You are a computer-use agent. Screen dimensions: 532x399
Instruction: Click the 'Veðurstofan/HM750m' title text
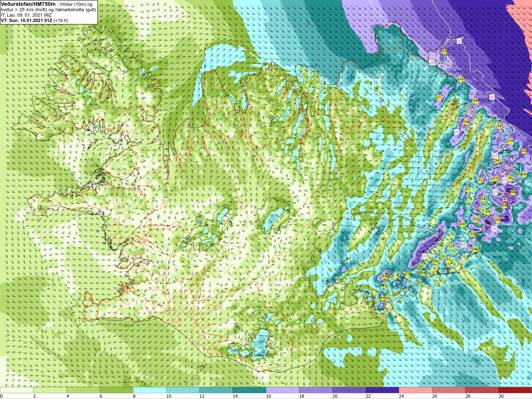(x=28, y=4)
